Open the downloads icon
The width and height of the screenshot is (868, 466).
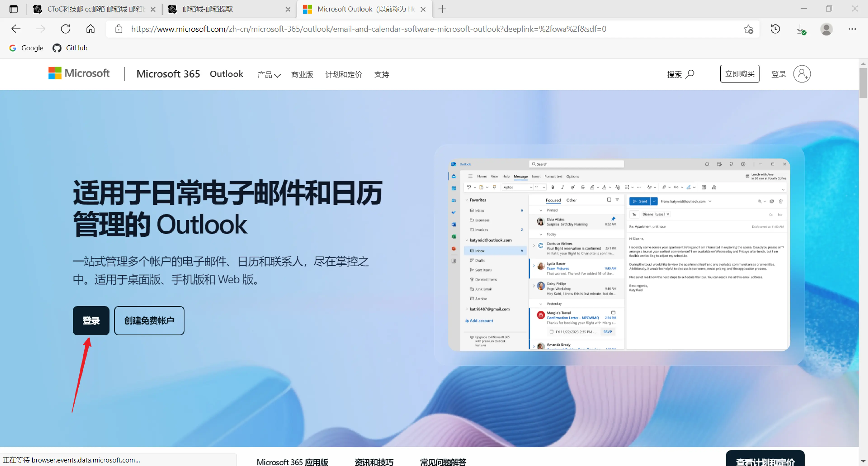801,29
